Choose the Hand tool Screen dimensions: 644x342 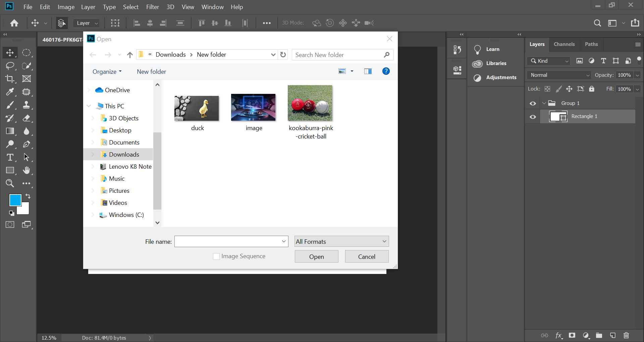[x=26, y=170]
